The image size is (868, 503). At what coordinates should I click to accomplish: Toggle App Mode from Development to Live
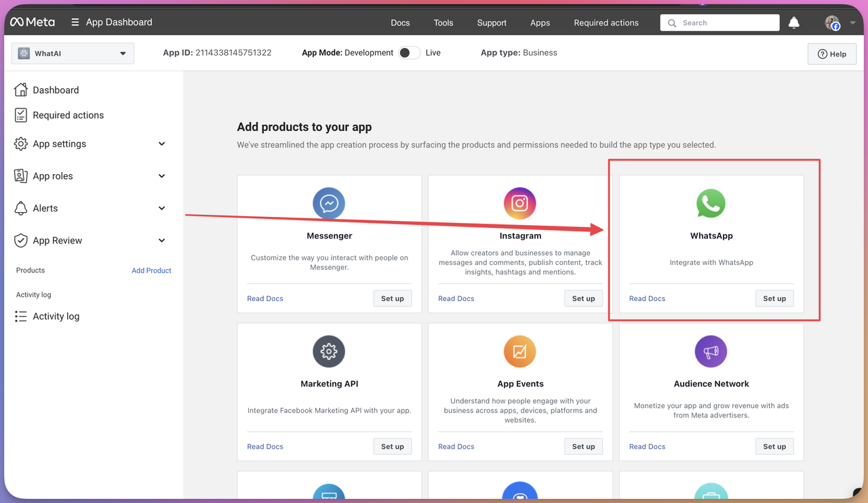(409, 53)
